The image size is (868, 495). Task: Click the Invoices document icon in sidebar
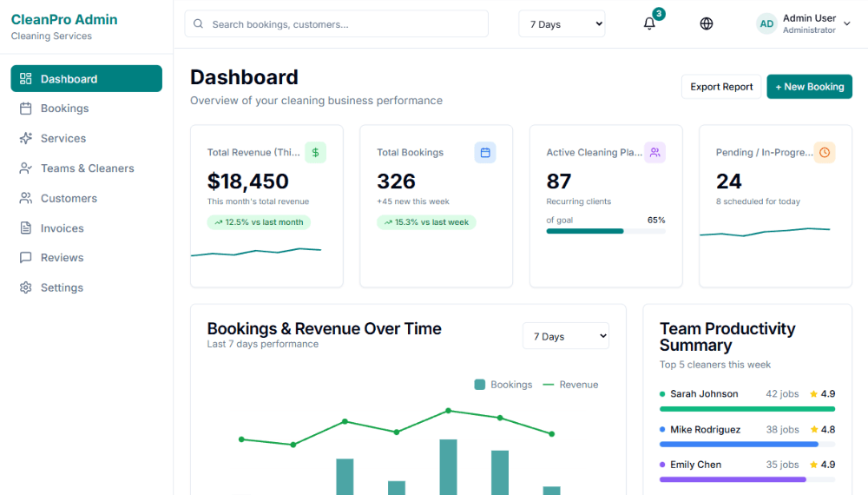(25, 228)
